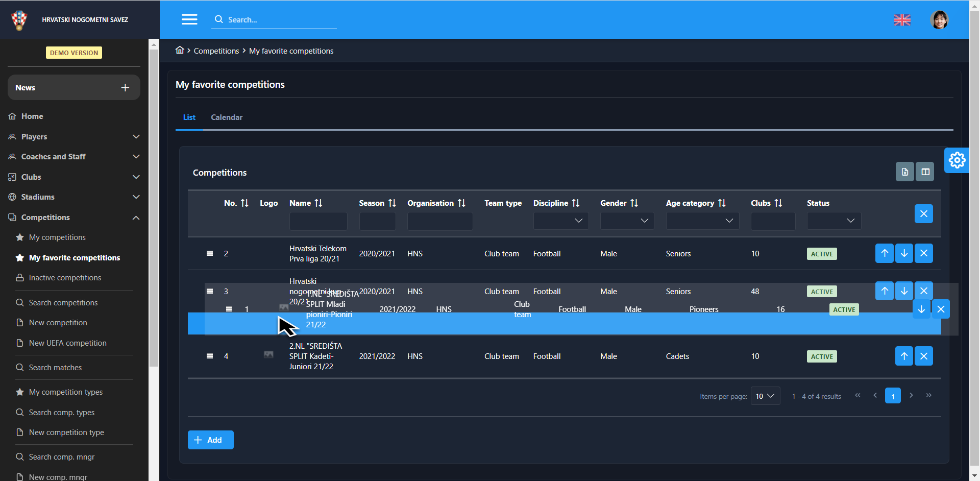Move Hrvatski Telekom Prva liga row down
Image resolution: width=980 pixels, height=481 pixels.
[904, 253]
